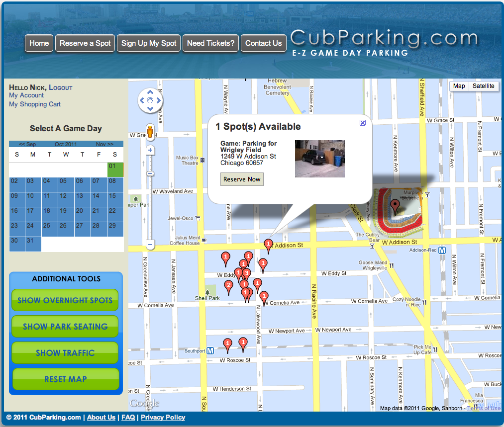Viewport: 504px width, 427px height.
Task: Open the Privacy Policy footer link
Action: click(163, 418)
